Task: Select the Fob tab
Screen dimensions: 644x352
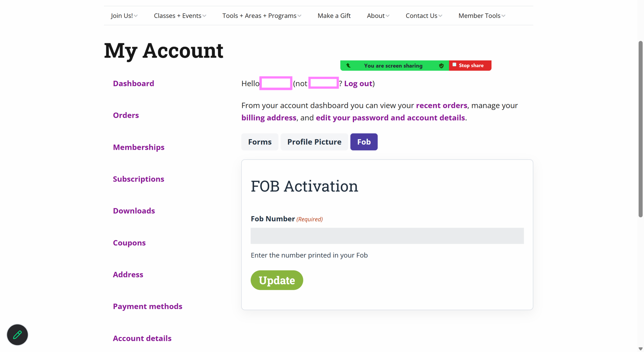Action: click(364, 142)
